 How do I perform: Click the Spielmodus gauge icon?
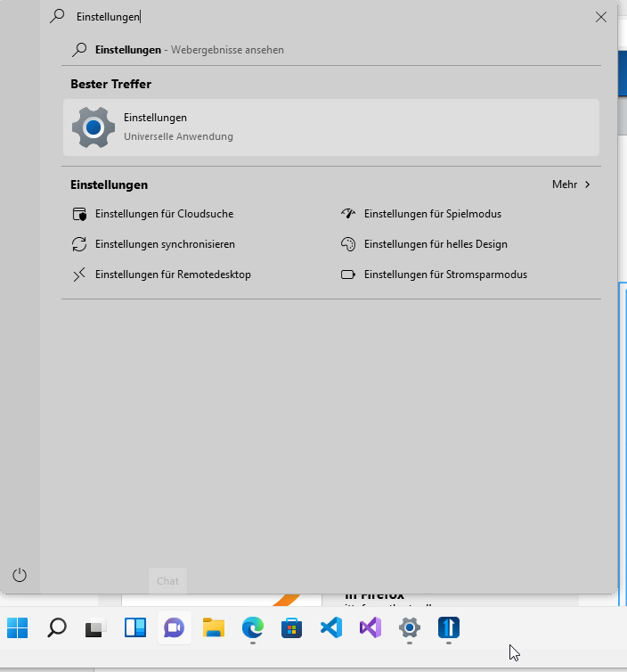point(348,213)
